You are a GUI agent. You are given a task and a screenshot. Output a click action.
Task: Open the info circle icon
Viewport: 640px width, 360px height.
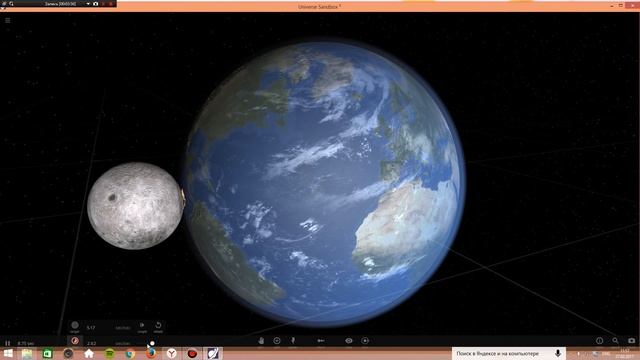coord(600,340)
